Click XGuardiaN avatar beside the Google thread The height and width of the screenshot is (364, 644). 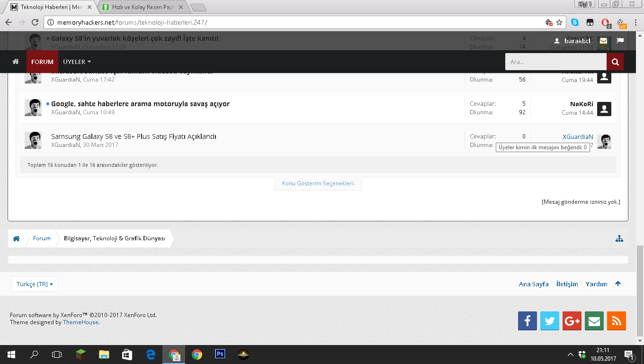coord(33,108)
